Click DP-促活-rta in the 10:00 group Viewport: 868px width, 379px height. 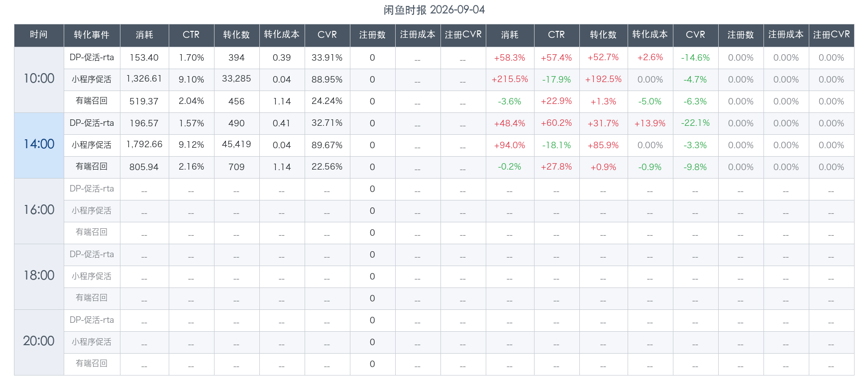pos(92,58)
